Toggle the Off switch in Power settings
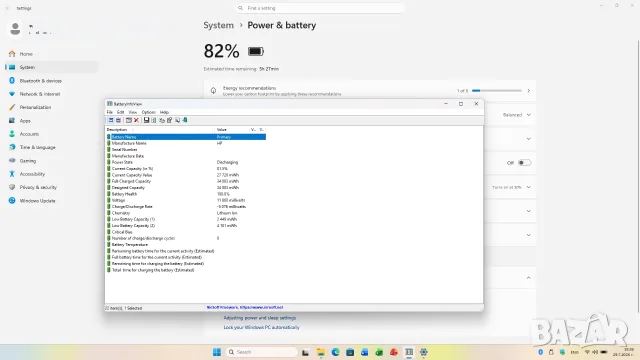The height and width of the screenshot is (360, 640). 524,163
